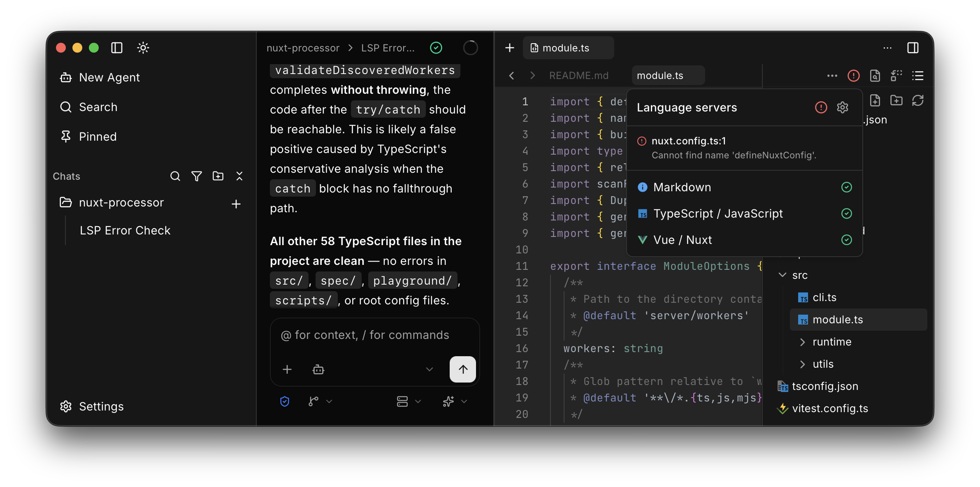Switch to the README.md tab
The width and height of the screenshot is (980, 487).
[x=579, y=76]
